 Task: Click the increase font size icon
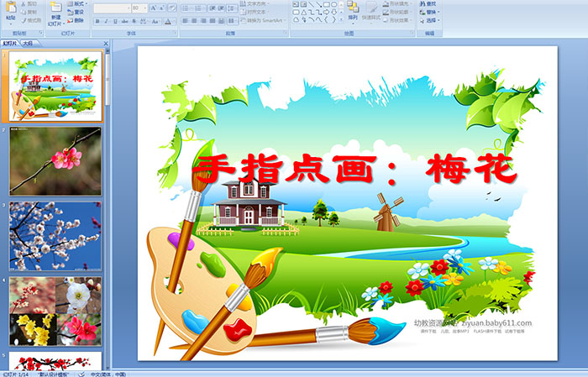[150, 8]
